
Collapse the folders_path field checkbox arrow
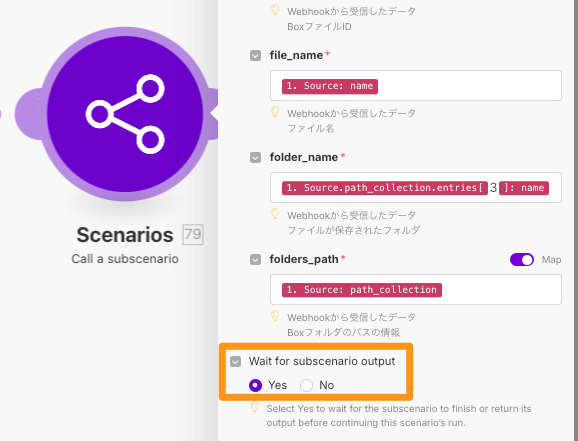point(255,260)
